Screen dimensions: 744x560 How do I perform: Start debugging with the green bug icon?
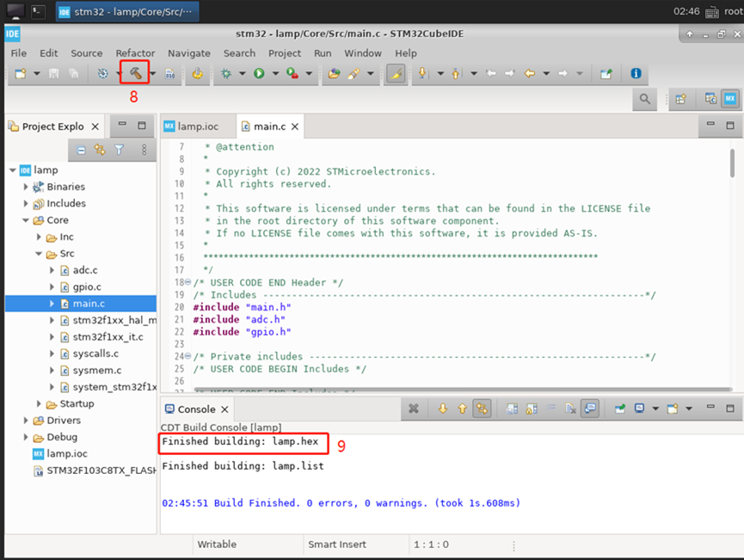click(226, 74)
